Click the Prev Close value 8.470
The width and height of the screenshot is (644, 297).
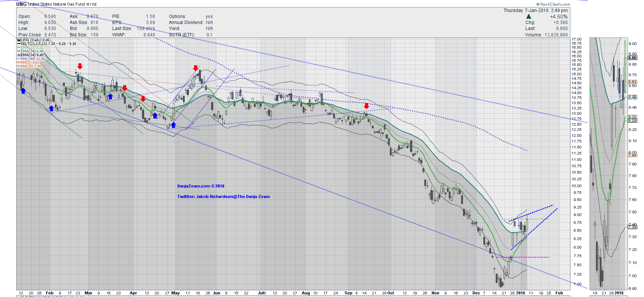(x=50, y=35)
